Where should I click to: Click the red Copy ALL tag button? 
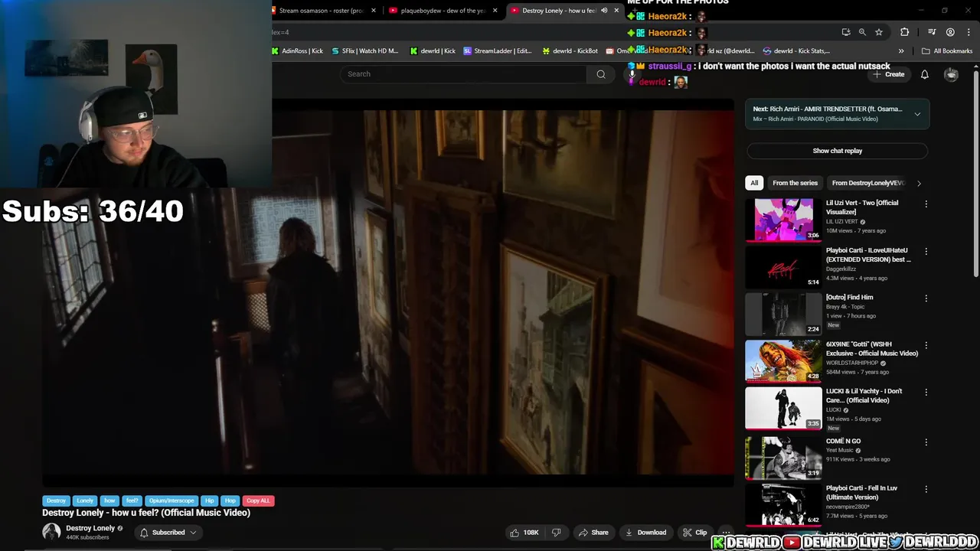tap(258, 500)
